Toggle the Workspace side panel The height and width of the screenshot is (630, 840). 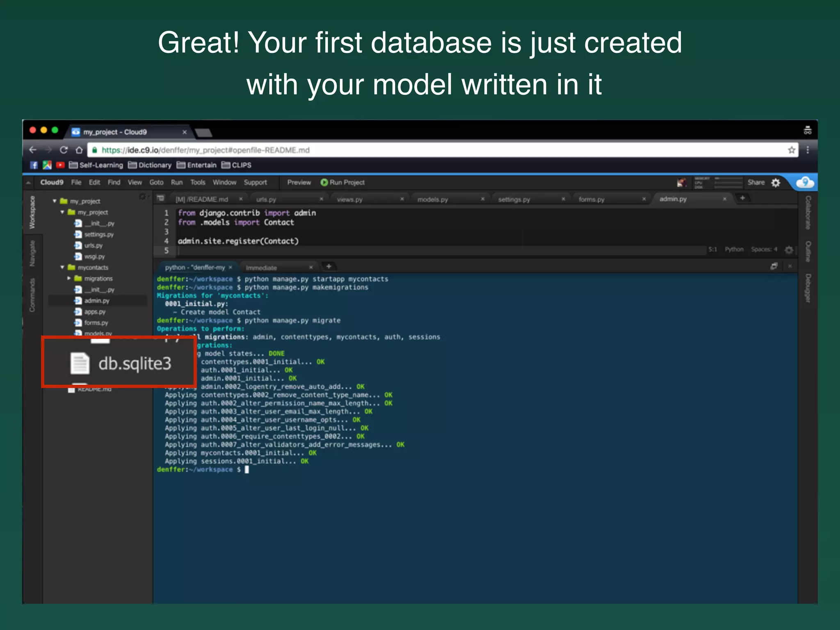tap(32, 212)
